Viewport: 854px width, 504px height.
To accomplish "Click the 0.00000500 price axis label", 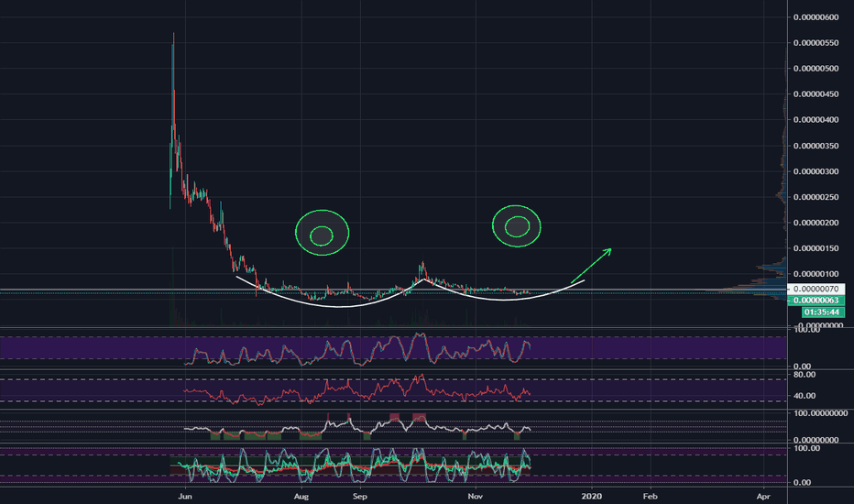I will pos(816,68).
